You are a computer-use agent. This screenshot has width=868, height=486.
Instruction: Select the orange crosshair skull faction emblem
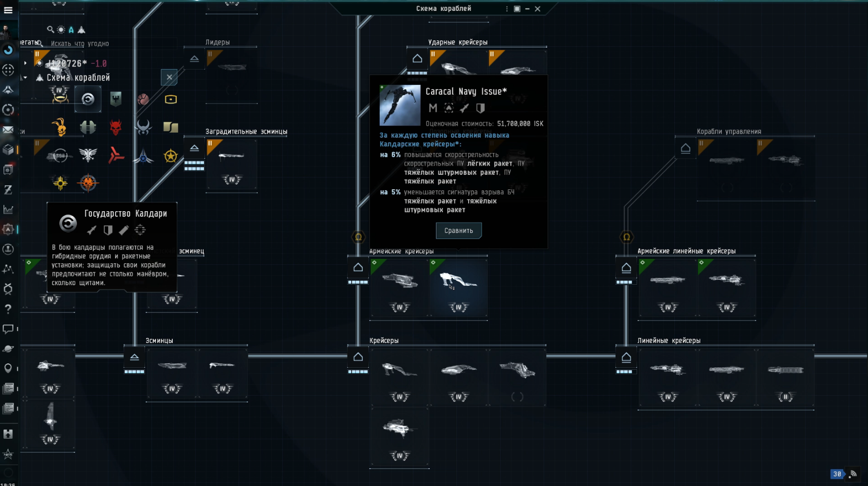pos(88,183)
